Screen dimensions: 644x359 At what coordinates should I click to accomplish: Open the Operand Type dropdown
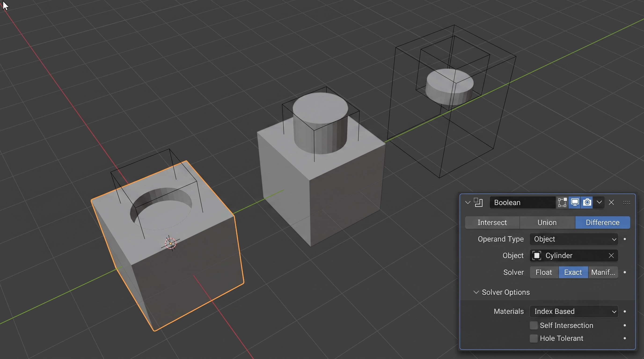[x=574, y=239]
